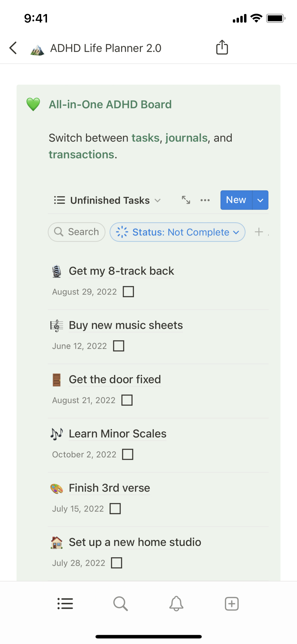This screenshot has height=644, width=297.
Task: Tick the Learn Minor Scales checkbox
Action: pos(128,454)
